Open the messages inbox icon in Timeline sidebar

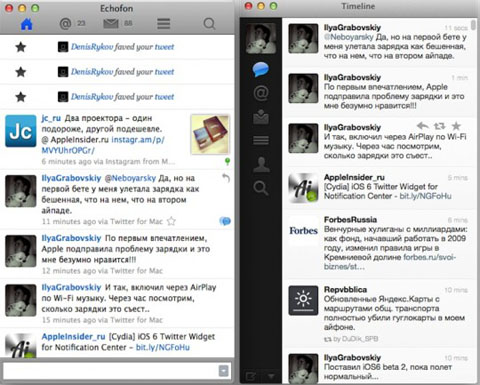click(x=261, y=117)
